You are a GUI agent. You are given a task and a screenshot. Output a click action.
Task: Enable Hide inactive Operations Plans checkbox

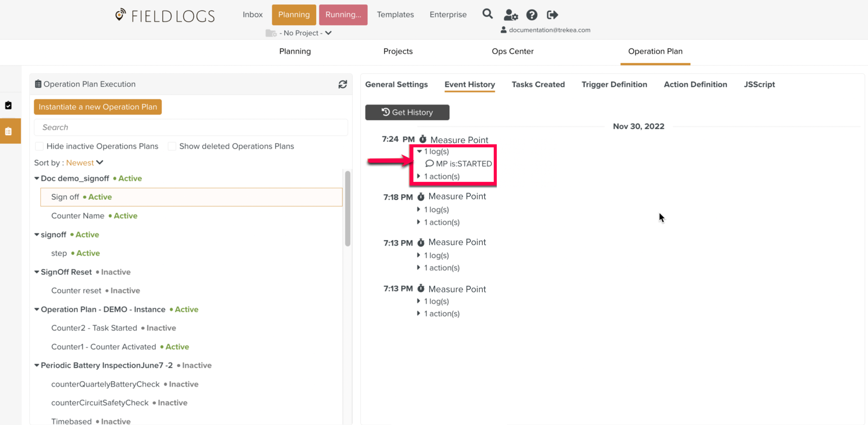click(x=39, y=146)
